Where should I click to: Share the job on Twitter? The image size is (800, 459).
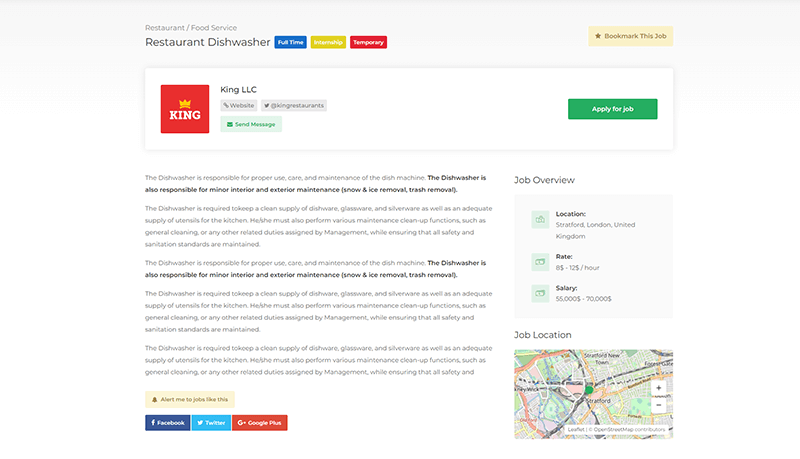coord(211,423)
